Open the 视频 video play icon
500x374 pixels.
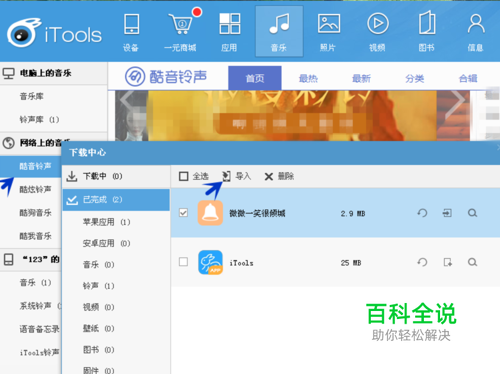pyautogui.click(x=378, y=24)
